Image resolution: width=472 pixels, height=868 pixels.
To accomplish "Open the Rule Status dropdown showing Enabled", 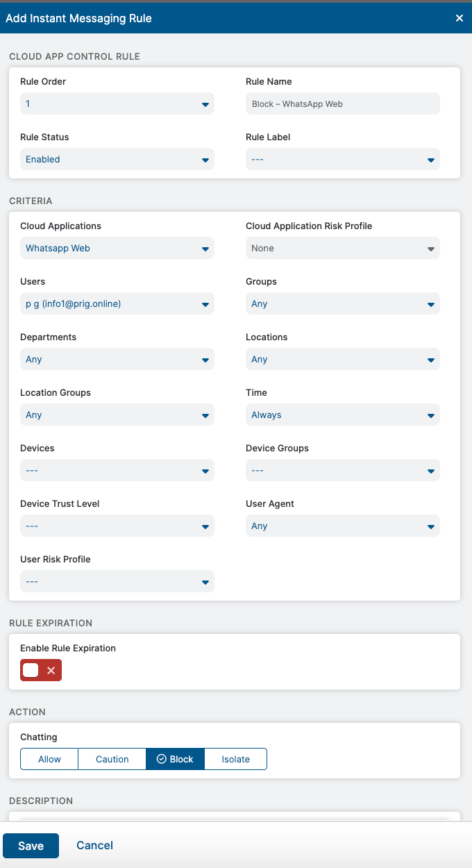I will tap(117, 159).
